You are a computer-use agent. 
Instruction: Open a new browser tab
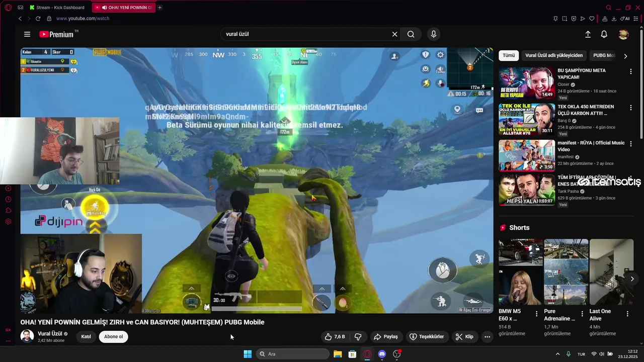pos(160,8)
